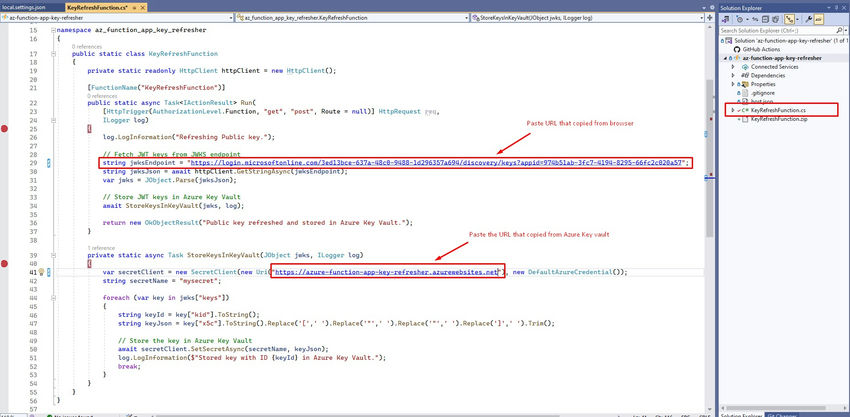Viewport: 850px width, 417px height.
Task: Open the lightbulb quick actions on line 41
Action: pyautogui.click(x=41, y=272)
